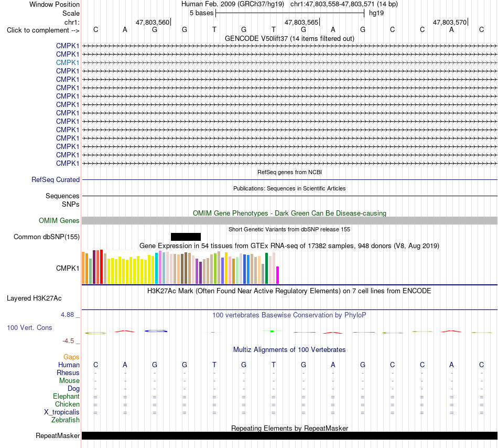
Task: Select the light-blue highlighted CMPK1 transcript label
Action: click(67, 62)
